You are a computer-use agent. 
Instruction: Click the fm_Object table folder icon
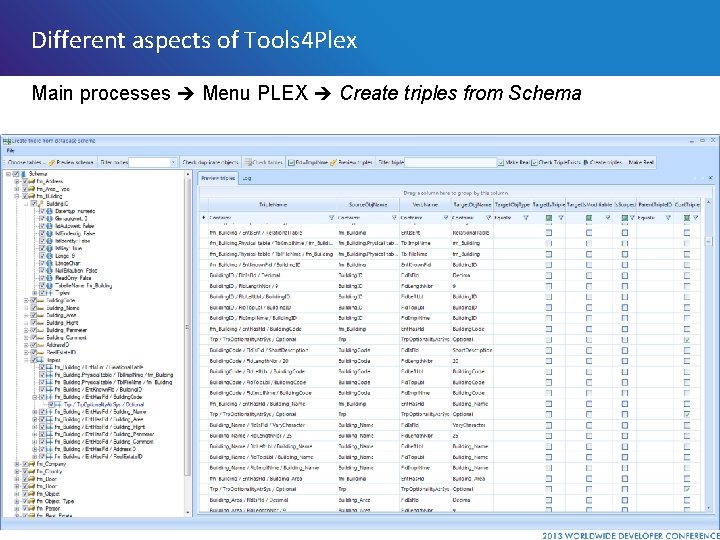[x=32, y=494]
